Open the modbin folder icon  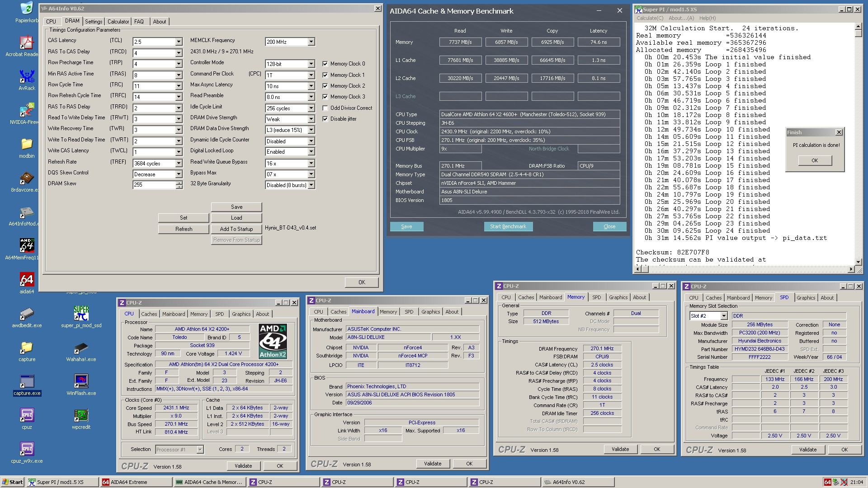coord(27,145)
